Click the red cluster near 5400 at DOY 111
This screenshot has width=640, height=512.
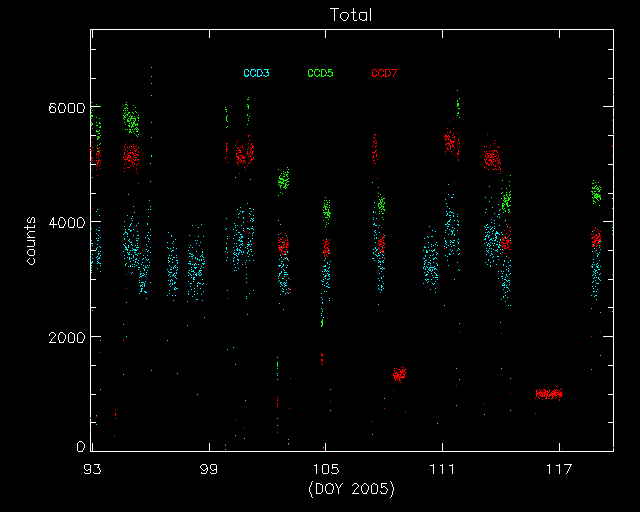450,141
